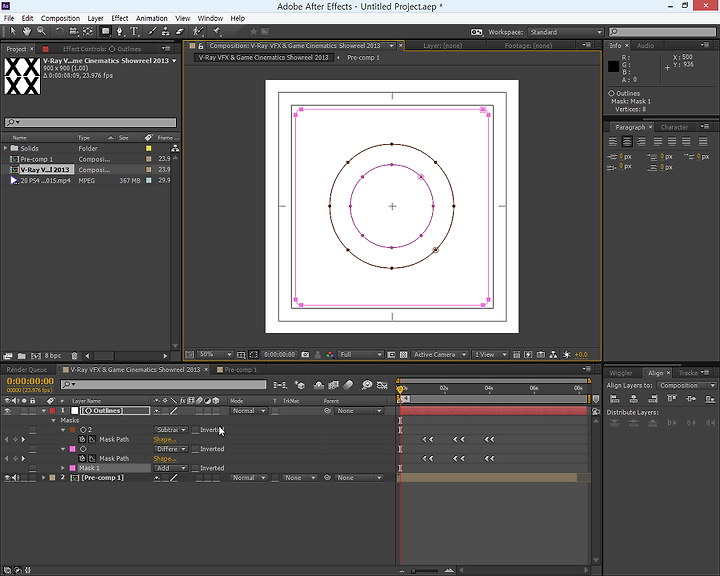Open the Composition menu
The image size is (720, 576).
click(x=60, y=18)
